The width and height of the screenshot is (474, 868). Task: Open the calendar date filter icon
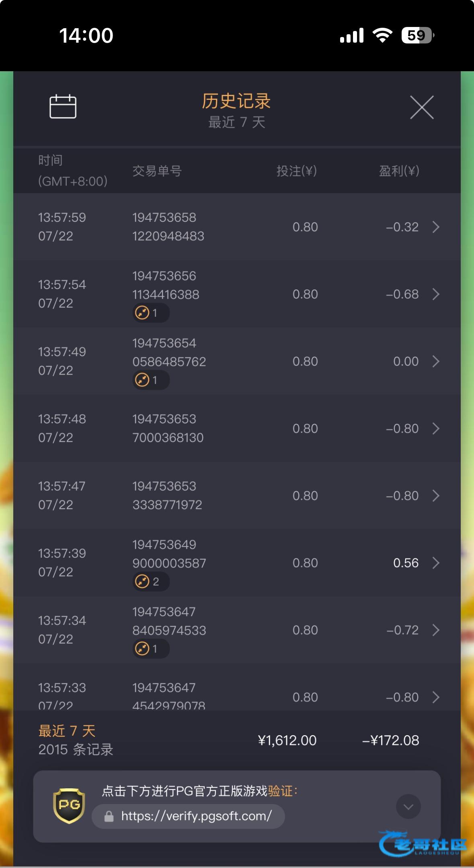tap(63, 107)
